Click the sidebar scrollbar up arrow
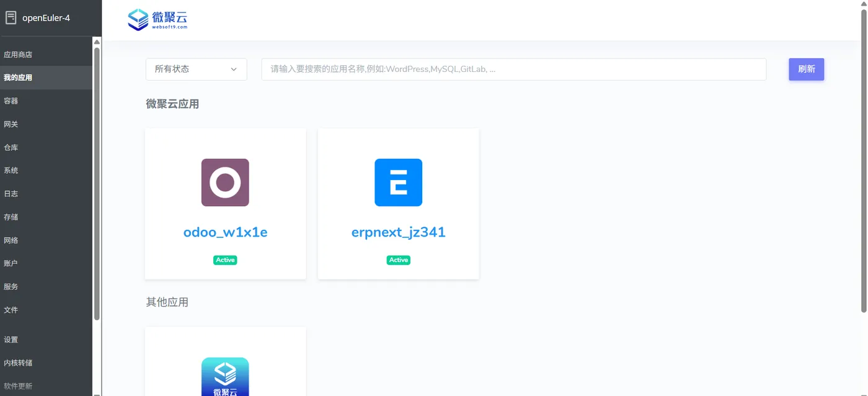The image size is (868, 396). coord(97,42)
